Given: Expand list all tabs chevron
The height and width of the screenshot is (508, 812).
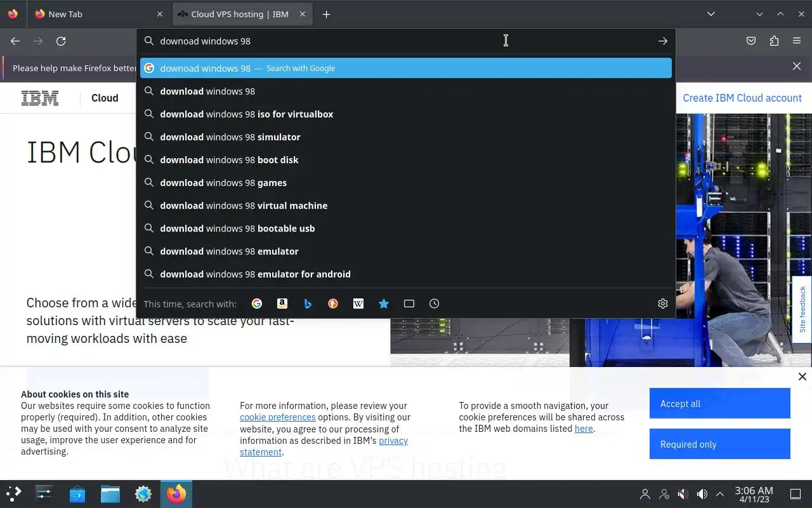Looking at the screenshot, I should (x=711, y=14).
